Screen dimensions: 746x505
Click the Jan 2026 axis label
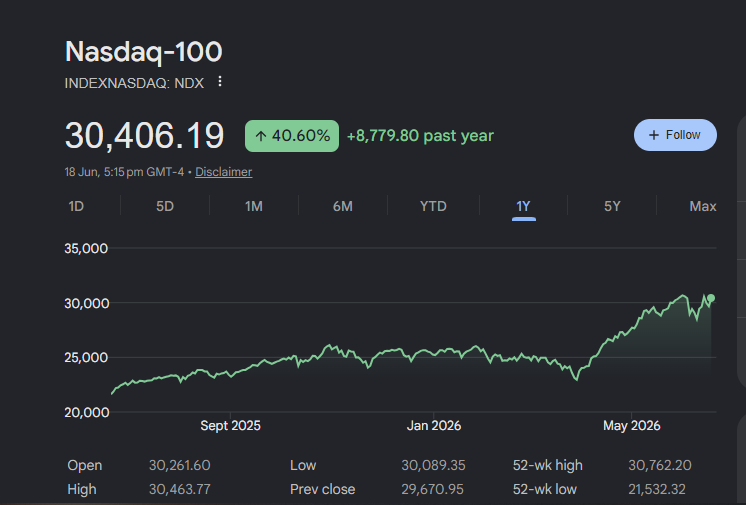click(434, 425)
